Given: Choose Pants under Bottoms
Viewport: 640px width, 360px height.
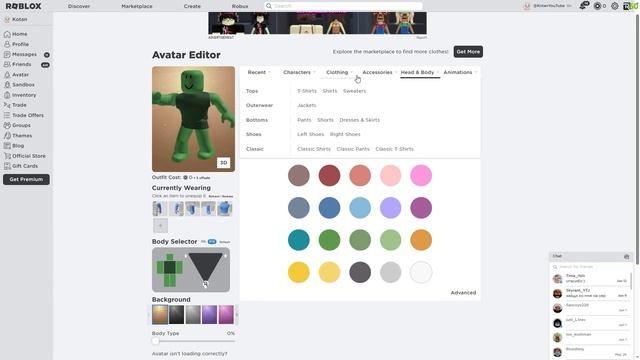Looking at the screenshot, I should tap(304, 120).
